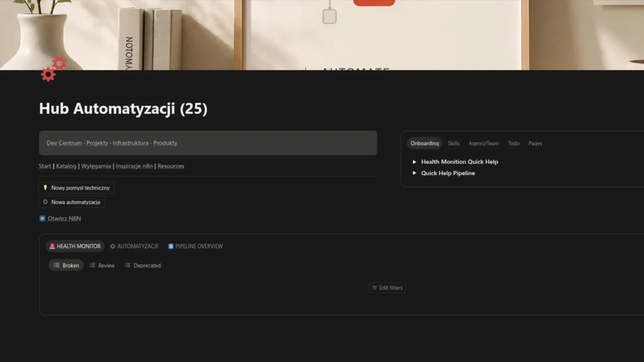
Task: Click the gear icon beside Nowa automatyzacja
Action: click(x=45, y=202)
